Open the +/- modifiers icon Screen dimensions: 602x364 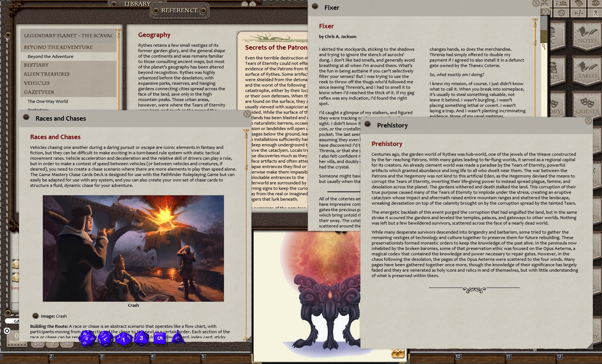tap(579, 12)
